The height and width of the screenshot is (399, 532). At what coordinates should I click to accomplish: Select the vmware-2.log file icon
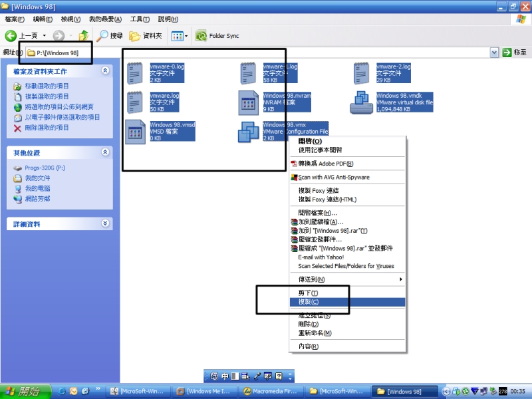click(361, 73)
